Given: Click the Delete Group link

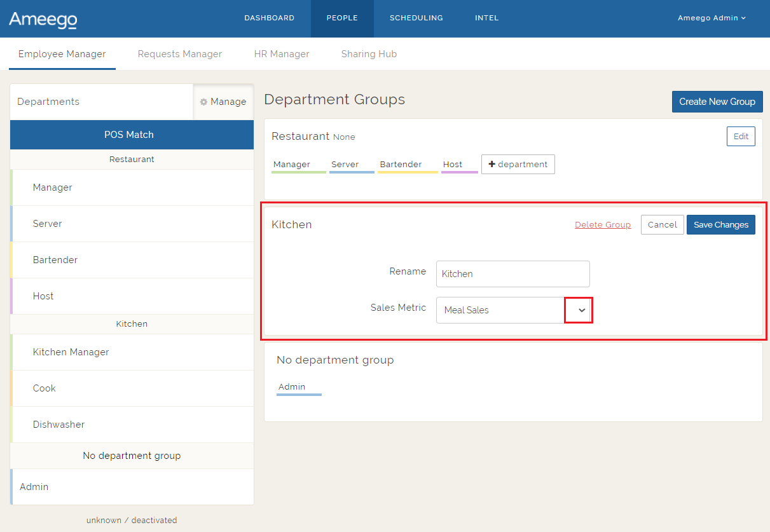Looking at the screenshot, I should (x=602, y=224).
